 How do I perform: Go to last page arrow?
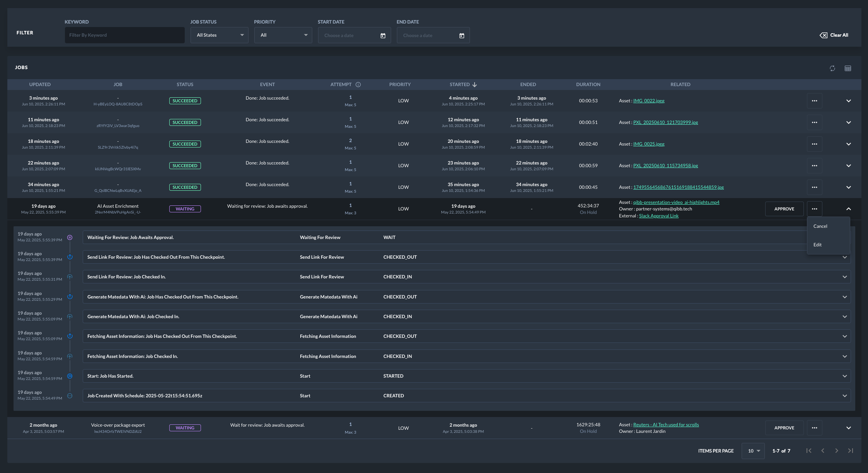(x=851, y=451)
